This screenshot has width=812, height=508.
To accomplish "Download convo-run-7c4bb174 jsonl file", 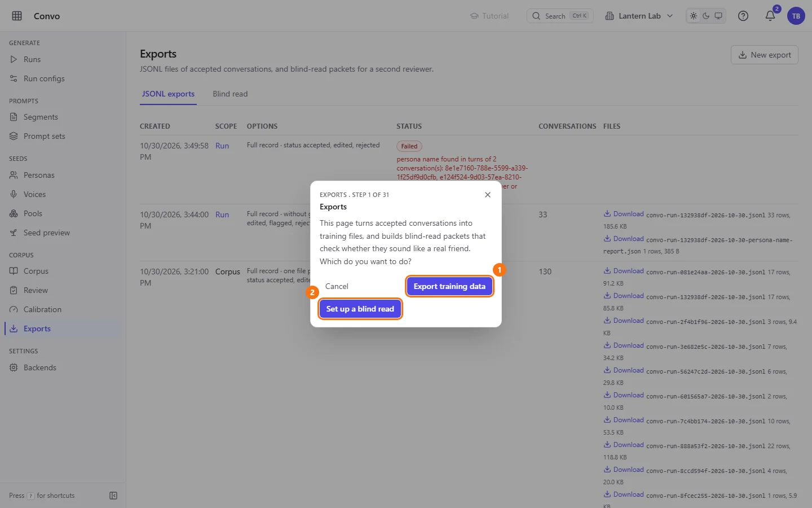I will pyautogui.click(x=624, y=420).
